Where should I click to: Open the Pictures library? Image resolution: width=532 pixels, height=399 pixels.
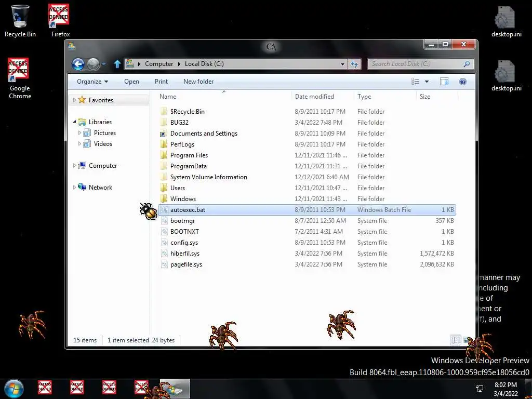(x=104, y=132)
